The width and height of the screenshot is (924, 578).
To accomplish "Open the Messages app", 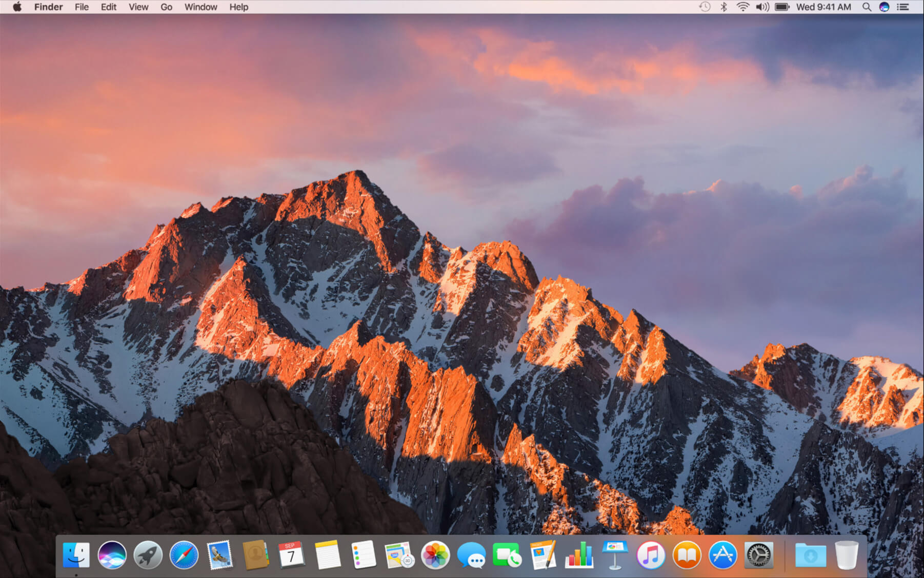I will pyautogui.click(x=471, y=555).
